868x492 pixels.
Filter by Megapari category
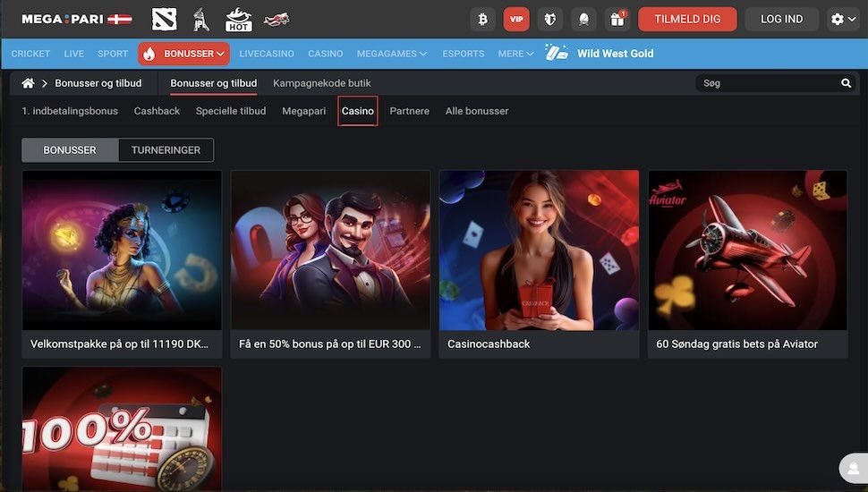tap(304, 111)
